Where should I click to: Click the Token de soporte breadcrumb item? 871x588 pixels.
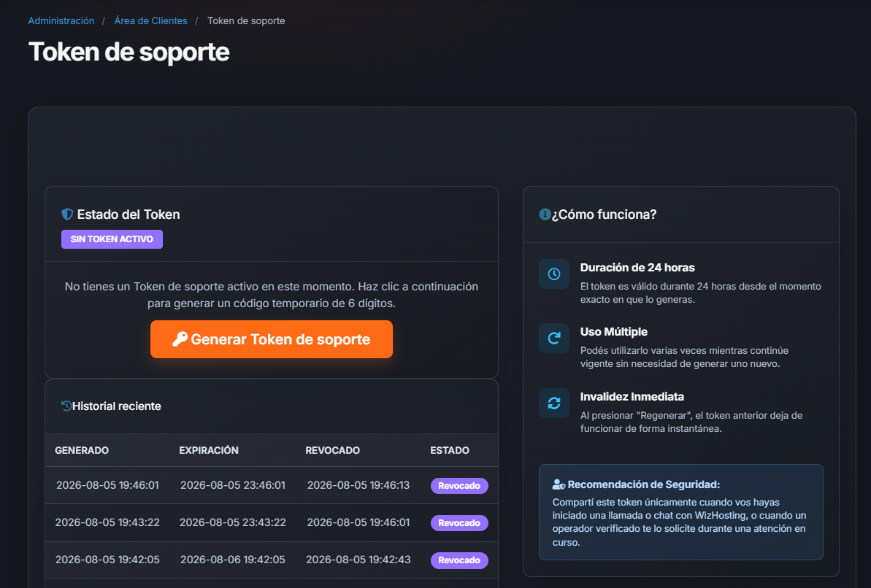pyautogui.click(x=246, y=20)
